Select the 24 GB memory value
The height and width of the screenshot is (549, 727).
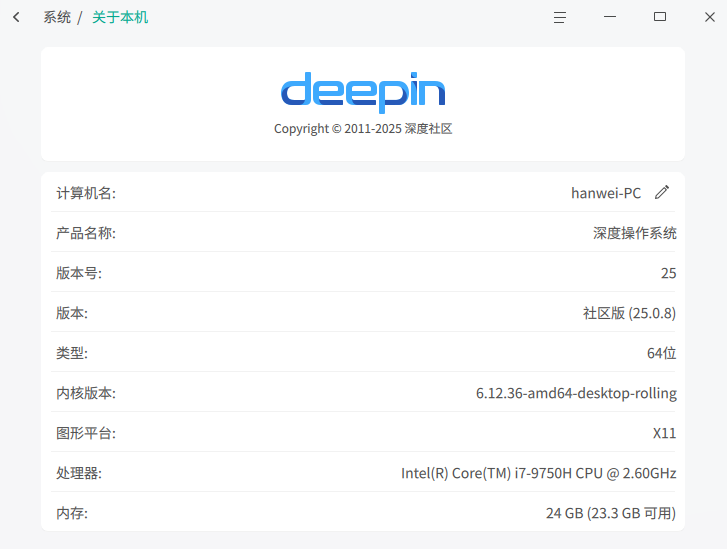point(611,513)
